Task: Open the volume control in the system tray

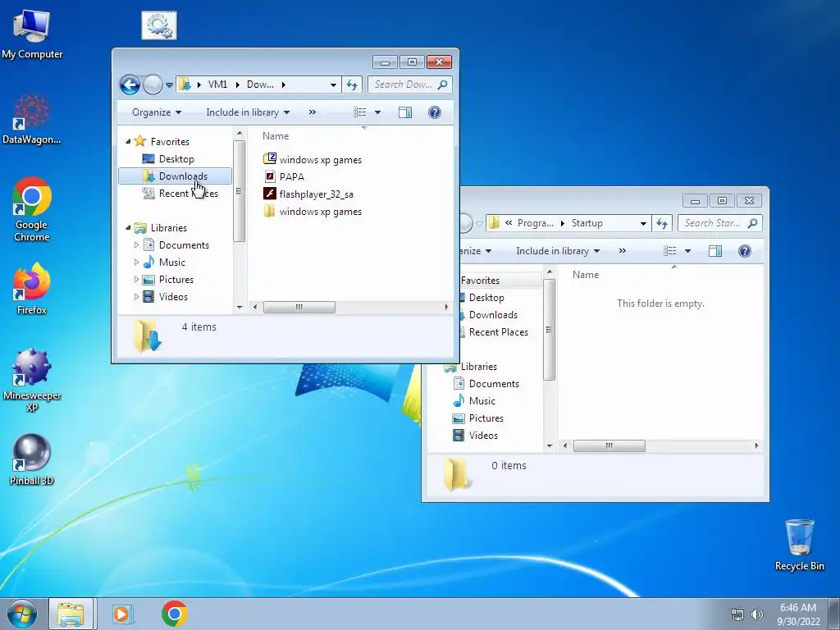Action: [x=756, y=614]
